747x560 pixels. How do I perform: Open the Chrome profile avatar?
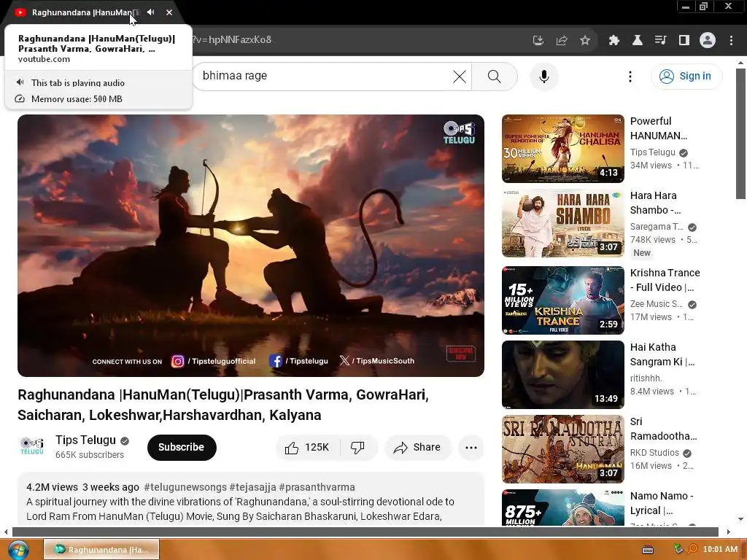coord(708,41)
